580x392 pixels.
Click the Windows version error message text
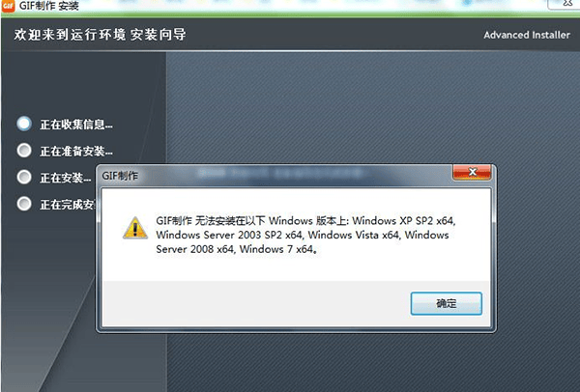305,235
